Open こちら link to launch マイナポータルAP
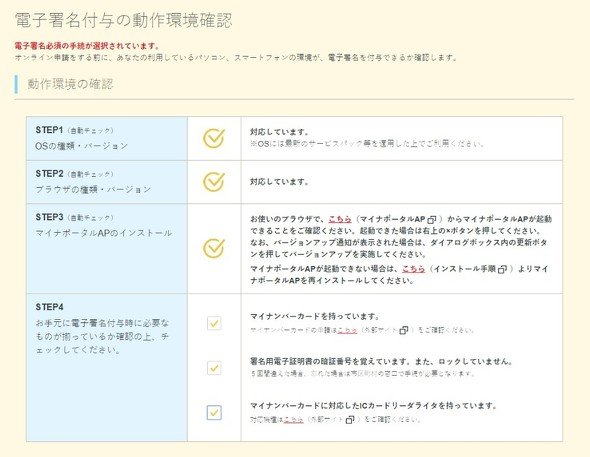590x457 pixels. point(340,219)
